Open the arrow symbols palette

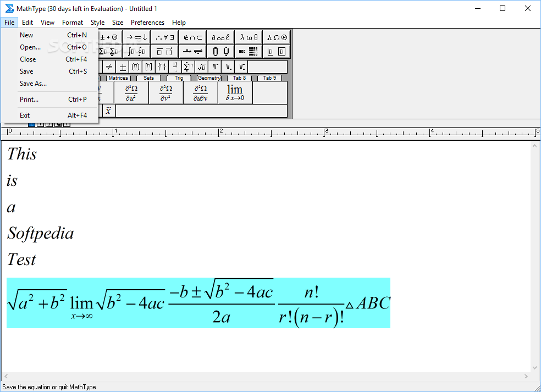pos(137,37)
